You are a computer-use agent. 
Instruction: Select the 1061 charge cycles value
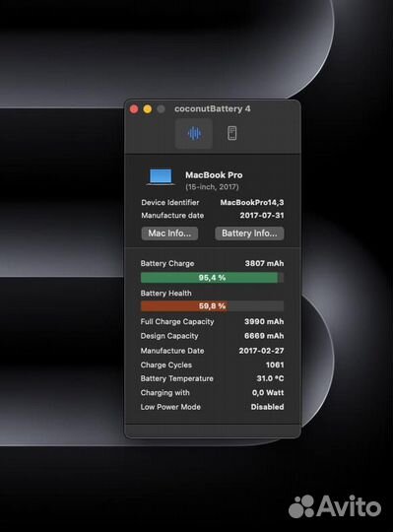point(275,366)
